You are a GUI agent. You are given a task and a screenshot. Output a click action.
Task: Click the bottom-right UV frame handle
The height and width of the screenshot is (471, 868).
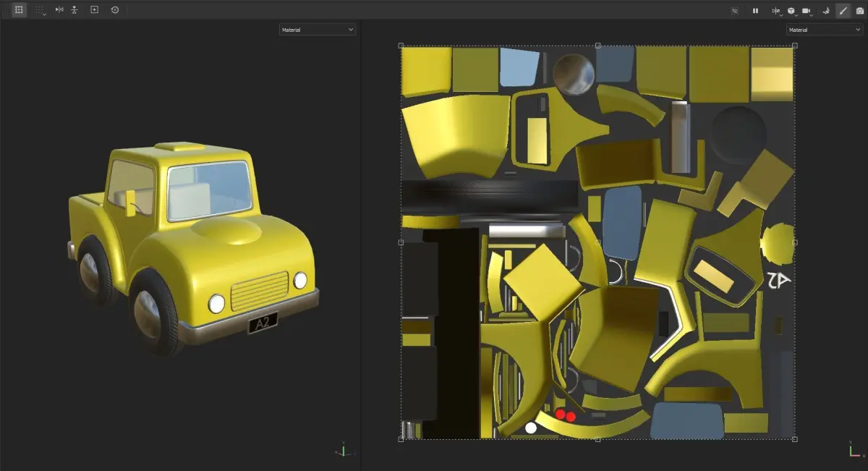click(x=795, y=439)
